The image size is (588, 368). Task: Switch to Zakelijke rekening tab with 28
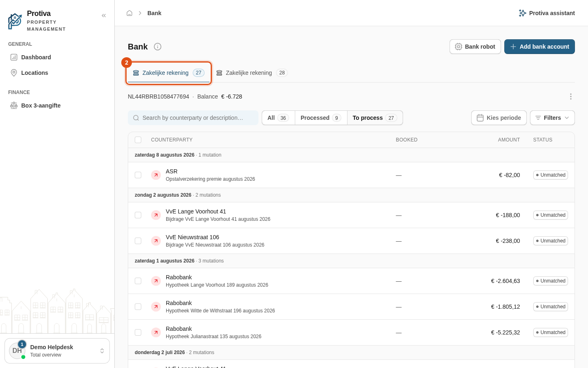(x=252, y=73)
